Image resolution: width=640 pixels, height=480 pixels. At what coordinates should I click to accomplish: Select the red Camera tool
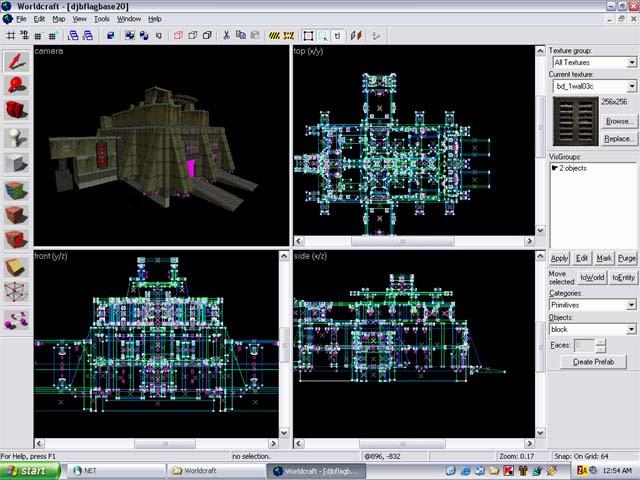coord(16,110)
